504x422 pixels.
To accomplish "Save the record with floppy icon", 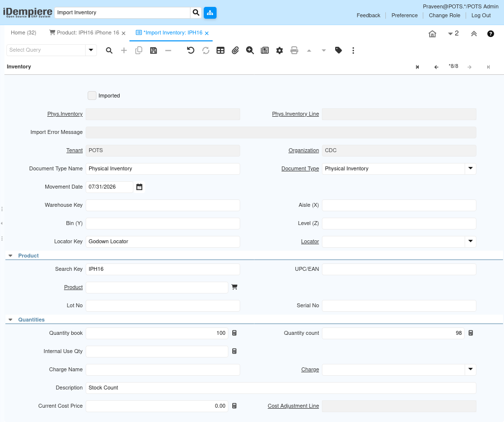I will [154, 50].
